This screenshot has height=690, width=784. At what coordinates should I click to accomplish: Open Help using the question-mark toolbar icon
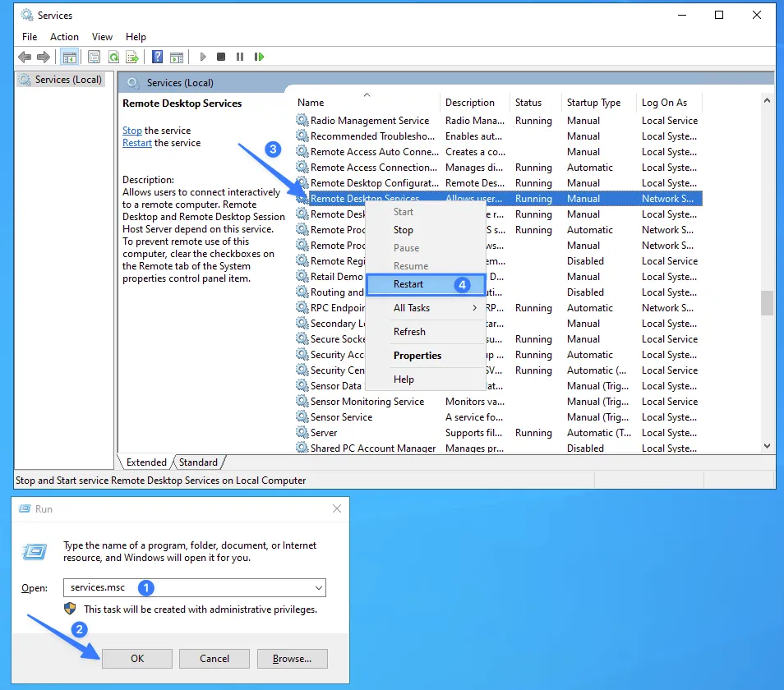coord(158,57)
